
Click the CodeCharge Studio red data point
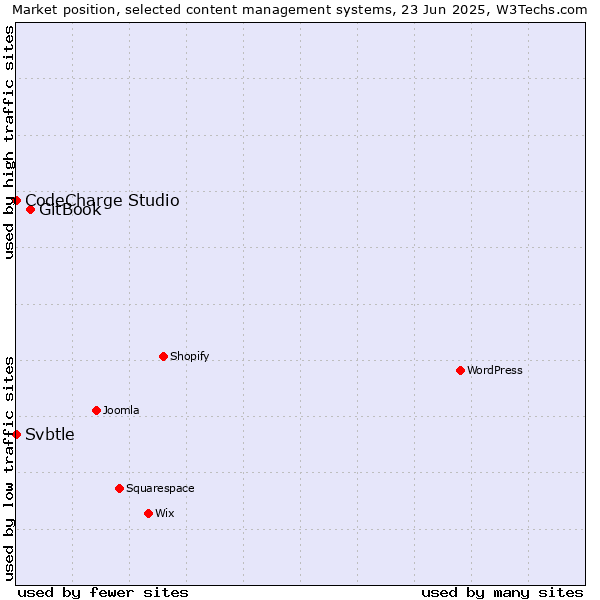[x=16, y=201]
